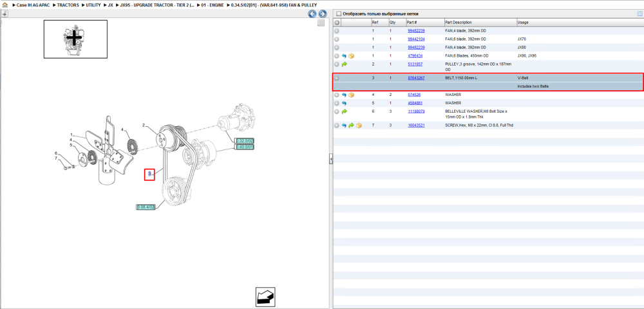Image resolution: width=644 pixels, height=309 pixels.
Task: Open '01 - ENGINE' in the breadcrumb
Action: click(213, 5)
